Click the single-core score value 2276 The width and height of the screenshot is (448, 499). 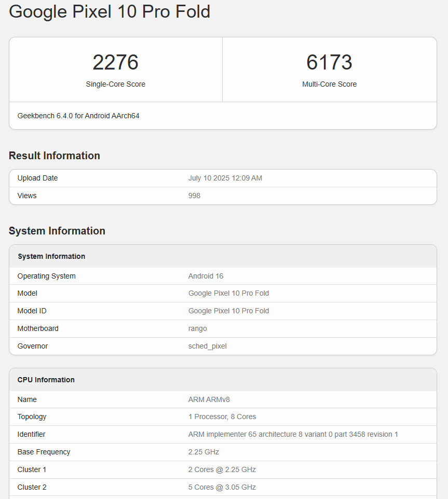(115, 63)
